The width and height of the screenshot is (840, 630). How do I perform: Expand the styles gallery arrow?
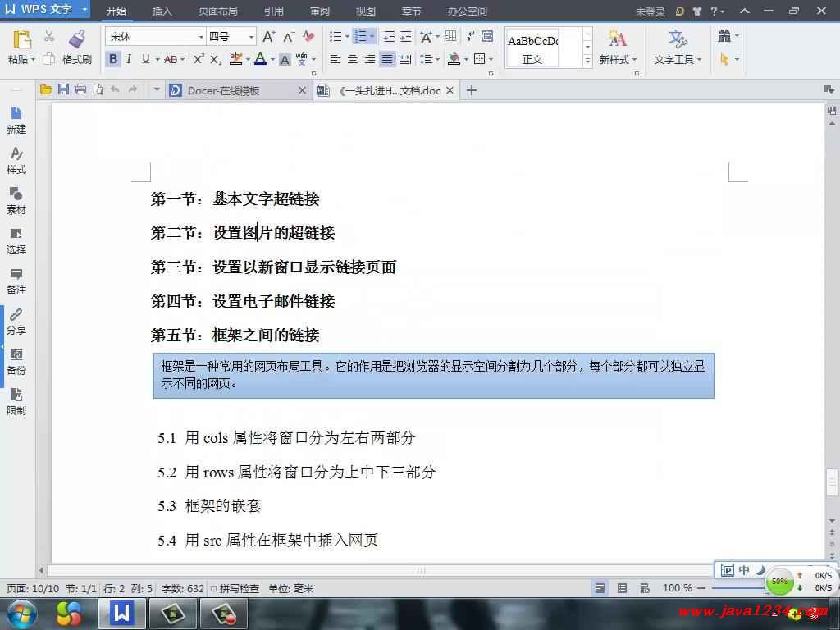tap(587, 61)
